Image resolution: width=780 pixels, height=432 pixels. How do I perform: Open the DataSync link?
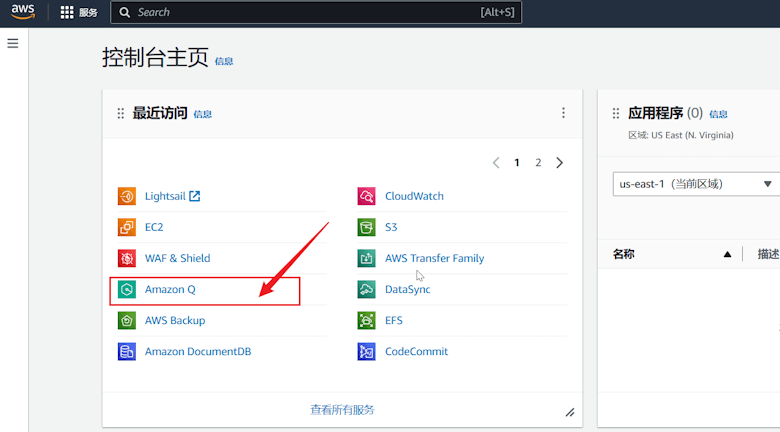coord(407,289)
